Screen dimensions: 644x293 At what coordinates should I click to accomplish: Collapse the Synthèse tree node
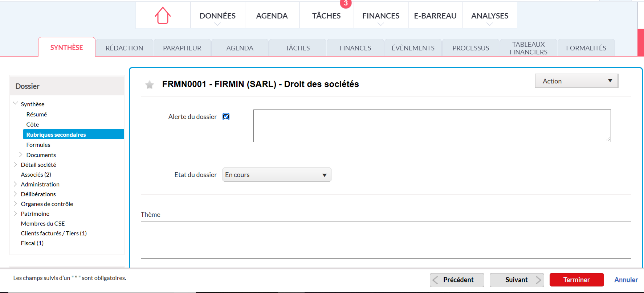coord(15,103)
